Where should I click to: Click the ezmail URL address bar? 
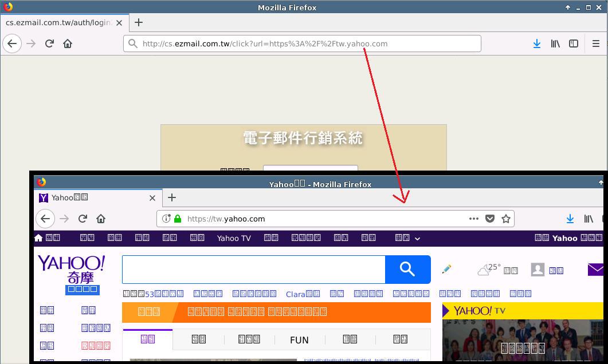(x=303, y=43)
